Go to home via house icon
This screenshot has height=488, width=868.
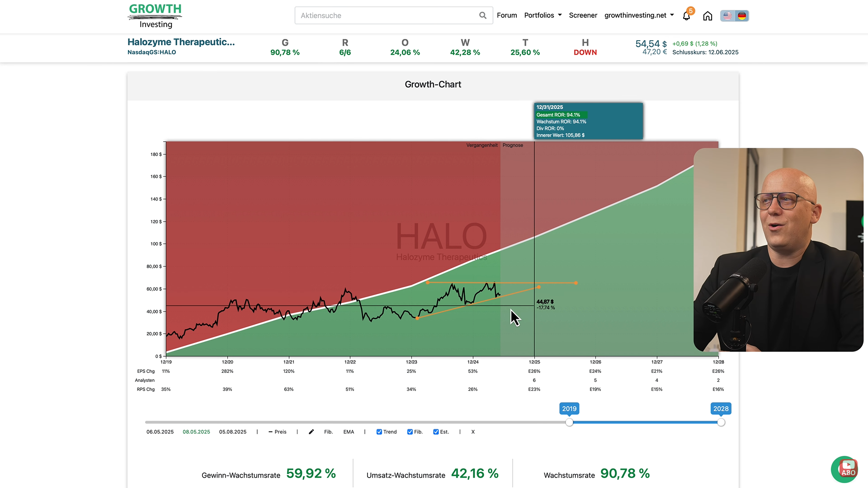tap(708, 16)
